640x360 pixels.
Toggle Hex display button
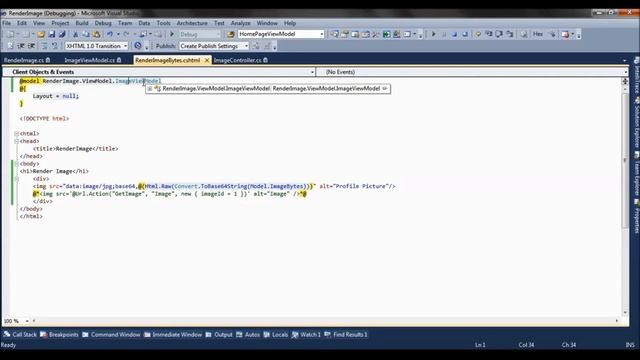coord(538,34)
